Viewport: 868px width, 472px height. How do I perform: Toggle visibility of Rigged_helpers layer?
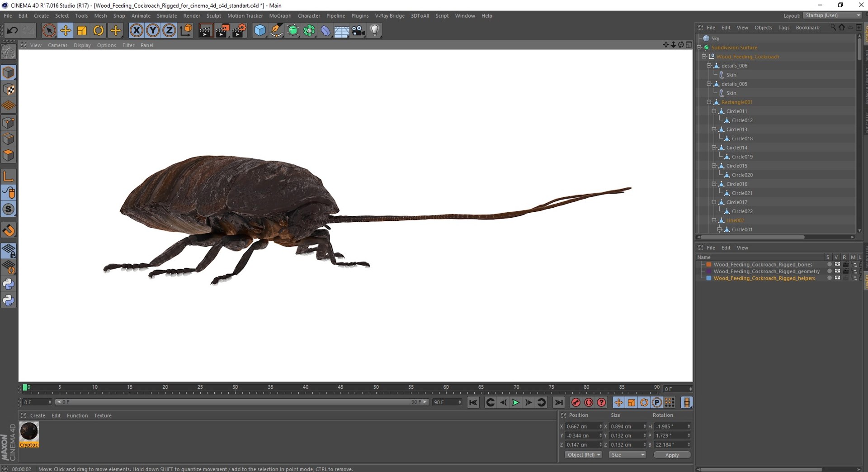[x=837, y=278]
